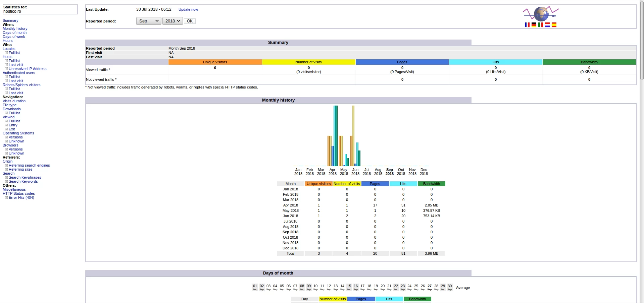The width and height of the screenshot is (644, 303).
Task: Switch language using the Dutch flag icon
Action: [x=547, y=25]
